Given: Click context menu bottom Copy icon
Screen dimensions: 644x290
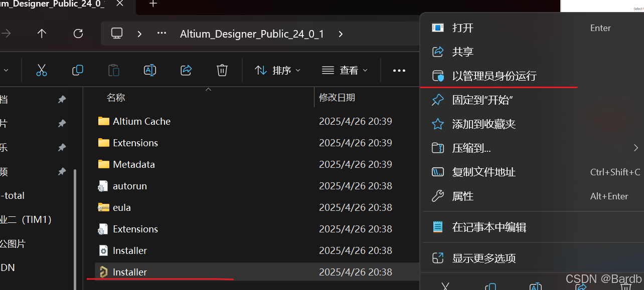Looking at the screenshot, I should pos(491,287).
